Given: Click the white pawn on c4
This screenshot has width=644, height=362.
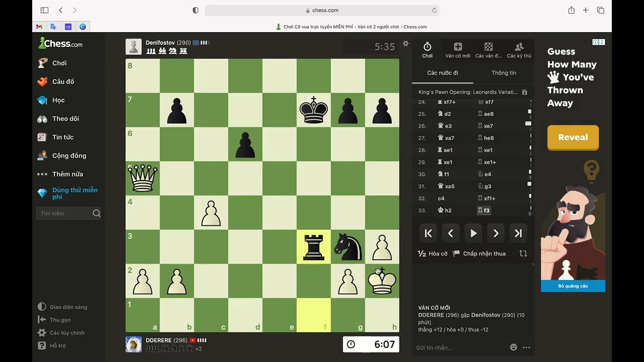Looking at the screenshot, I should (211, 213).
